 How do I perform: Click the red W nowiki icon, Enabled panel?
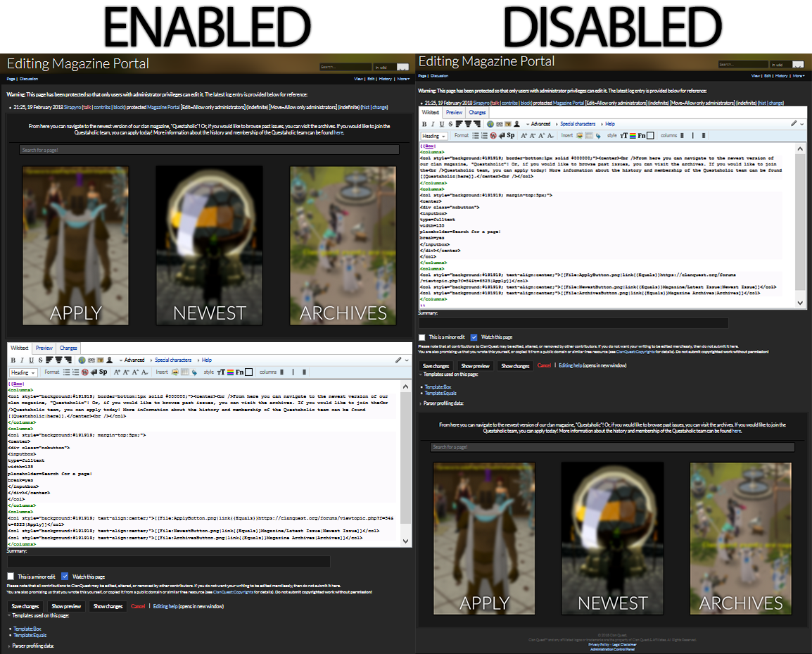[85, 372]
